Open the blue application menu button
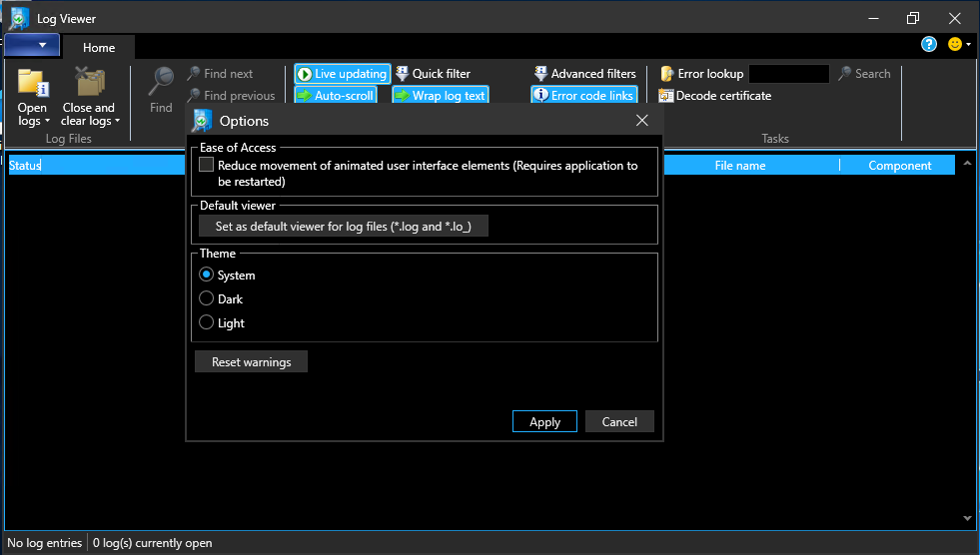The image size is (980, 555). point(32,46)
